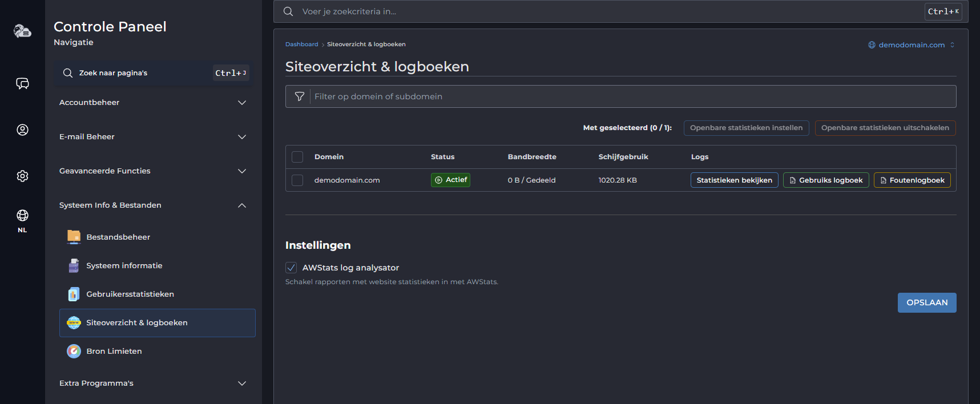
Task: Focus the filter op domein field
Action: (620, 96)
